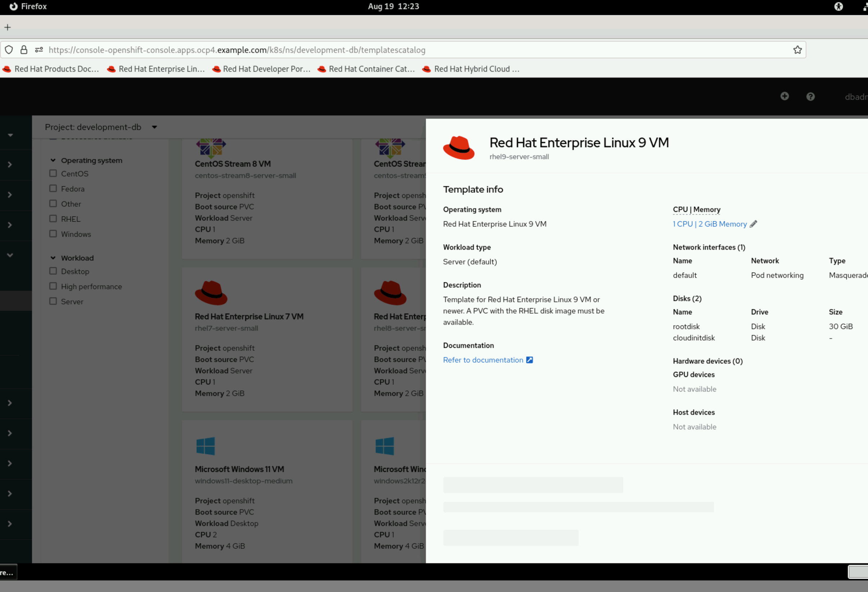The height and width of the screenshot is (592, 868).
Task: Open the Red Hat Developer Portal bookmark
Action: [261, 69]
